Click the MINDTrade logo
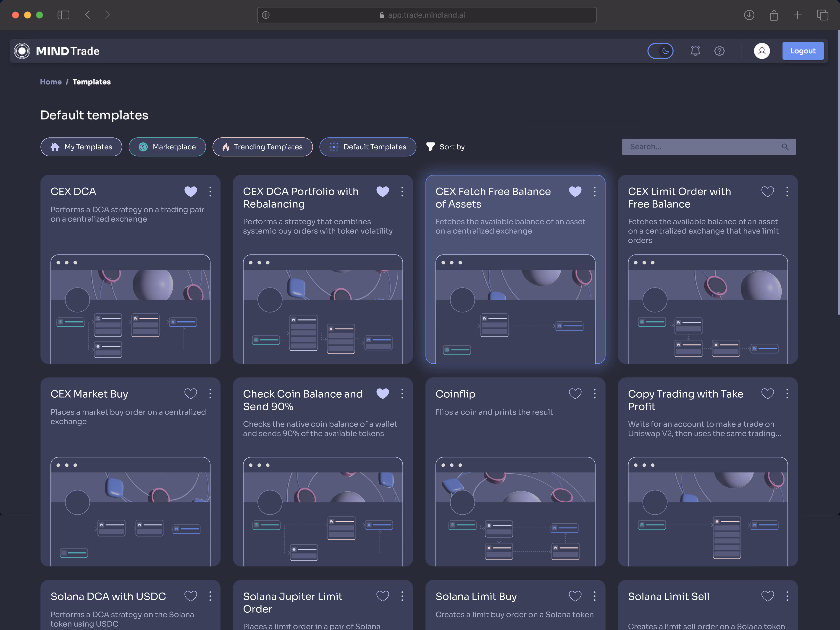The width and height of the screenshot is (840, 630). click(x=57, y=51)
